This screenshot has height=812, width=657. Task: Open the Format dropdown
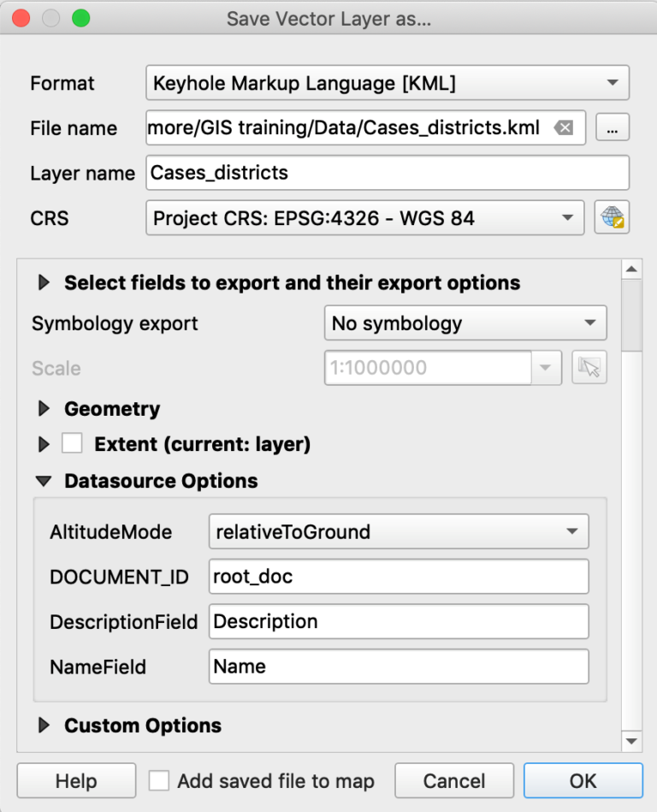[388, 83]
